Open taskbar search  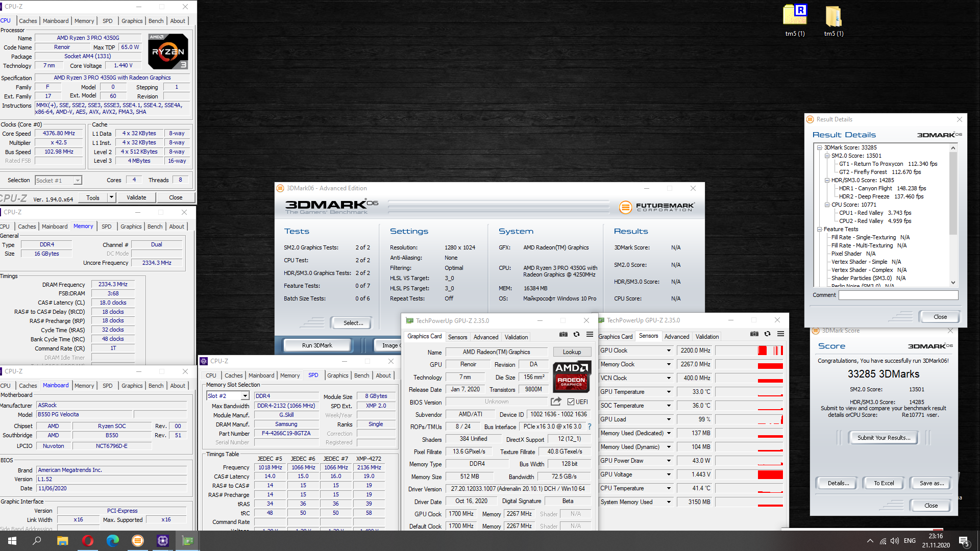tap(37, 541)
